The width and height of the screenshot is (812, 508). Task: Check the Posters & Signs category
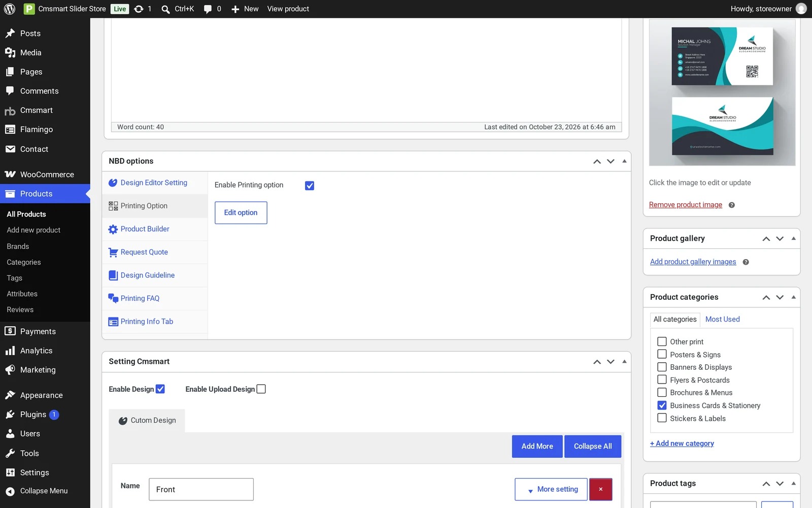(662, 354)
